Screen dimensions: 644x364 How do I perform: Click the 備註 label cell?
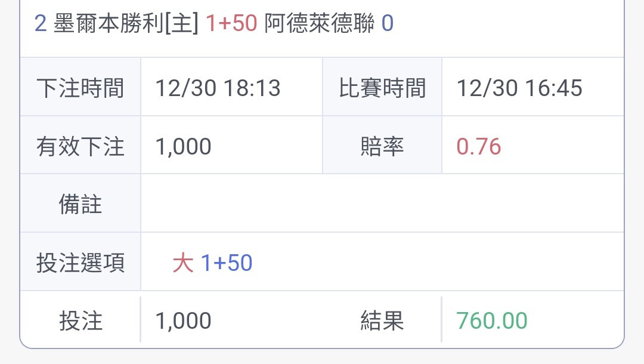(80, 203)
